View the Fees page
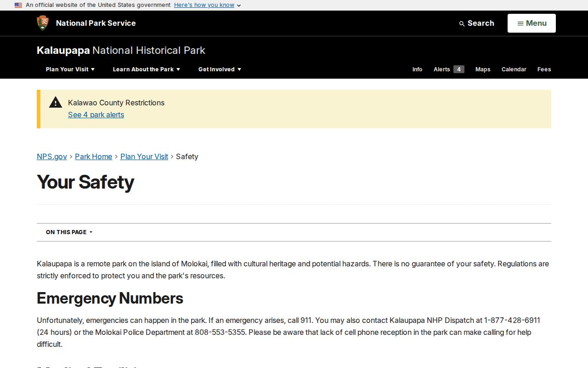 (544, 69)
